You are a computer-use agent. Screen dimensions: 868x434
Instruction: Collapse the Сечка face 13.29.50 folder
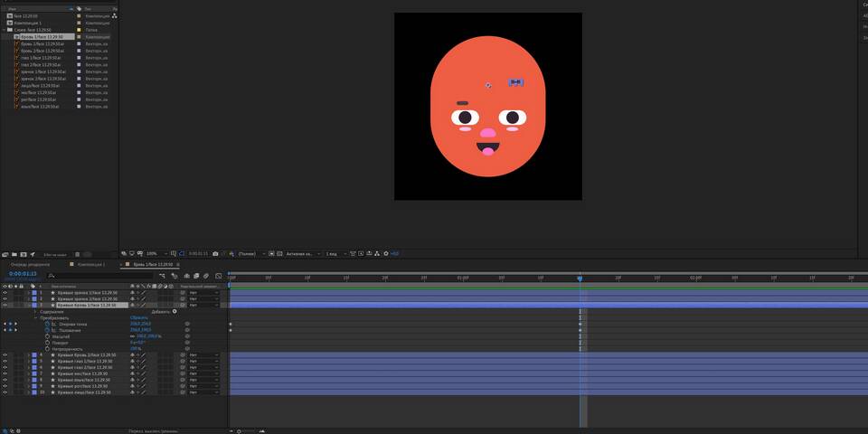click(x=4, y=30)
